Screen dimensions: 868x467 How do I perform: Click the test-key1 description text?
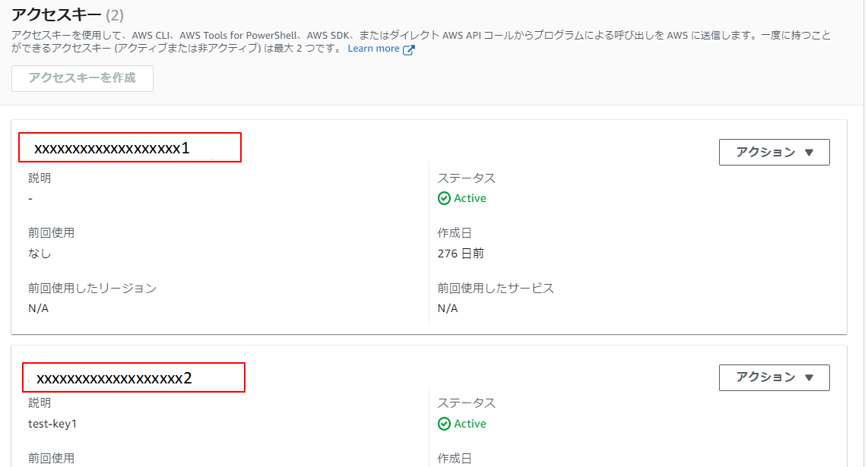coord(52,424)
